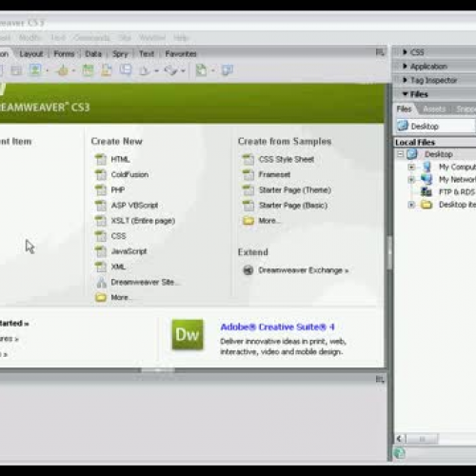Image resolution: width=476 pixels, height=476 pixels.
Task: Switch to the Forms insert tab
Action: [64, 54]
